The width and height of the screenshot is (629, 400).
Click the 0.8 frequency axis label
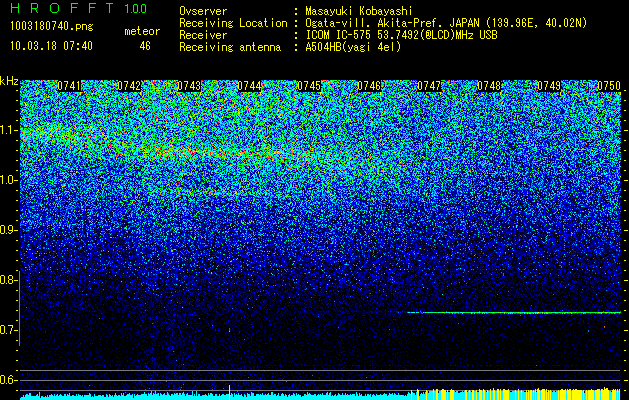pyautogui.click(x=8, y=280)
